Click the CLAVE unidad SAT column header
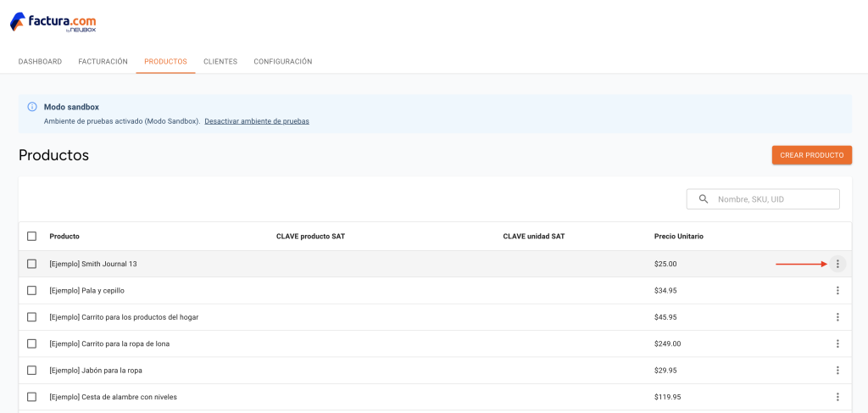Screen dimensions: 868x413 coord(534,237)
